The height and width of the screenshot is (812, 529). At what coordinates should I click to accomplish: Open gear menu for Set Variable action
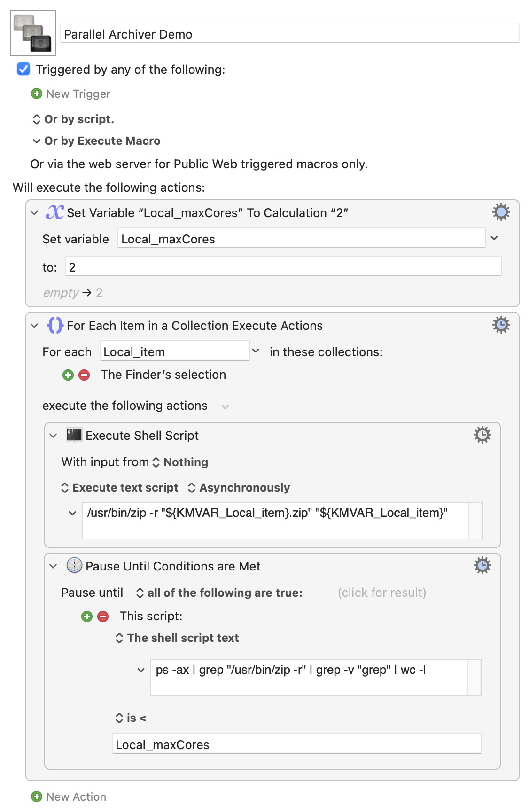point(501,212)
